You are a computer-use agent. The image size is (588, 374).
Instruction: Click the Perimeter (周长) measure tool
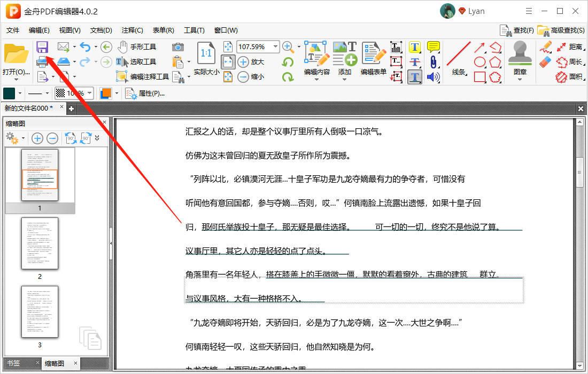570,62
